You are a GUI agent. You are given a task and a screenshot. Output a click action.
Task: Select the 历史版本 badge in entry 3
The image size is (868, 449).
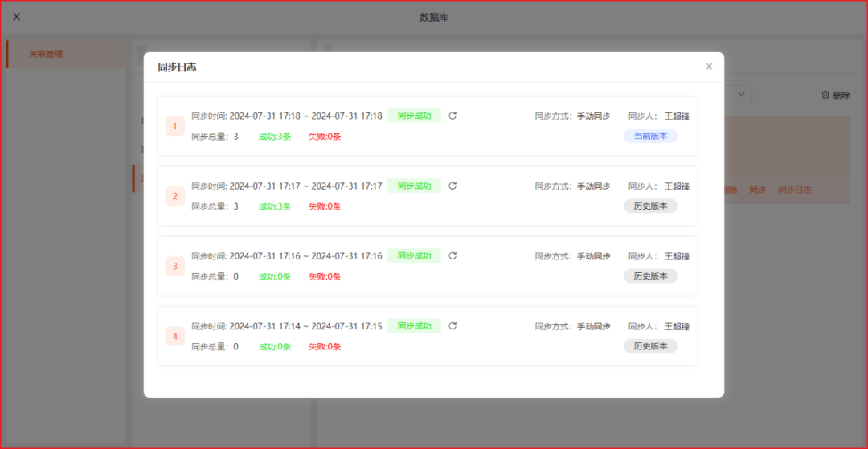650,276
